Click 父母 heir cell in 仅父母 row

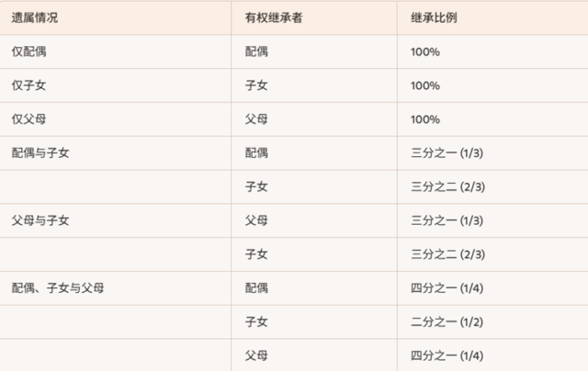256,119
